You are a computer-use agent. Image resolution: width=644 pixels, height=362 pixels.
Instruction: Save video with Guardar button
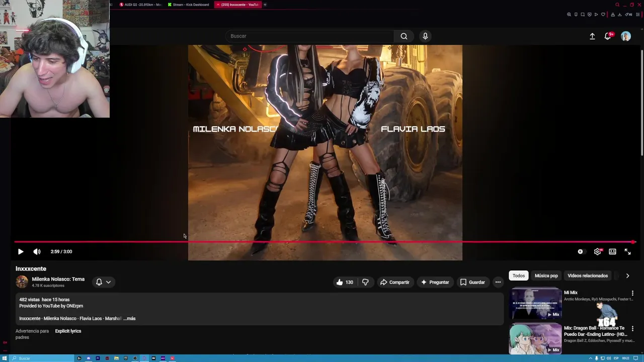(x=472, y=282)
